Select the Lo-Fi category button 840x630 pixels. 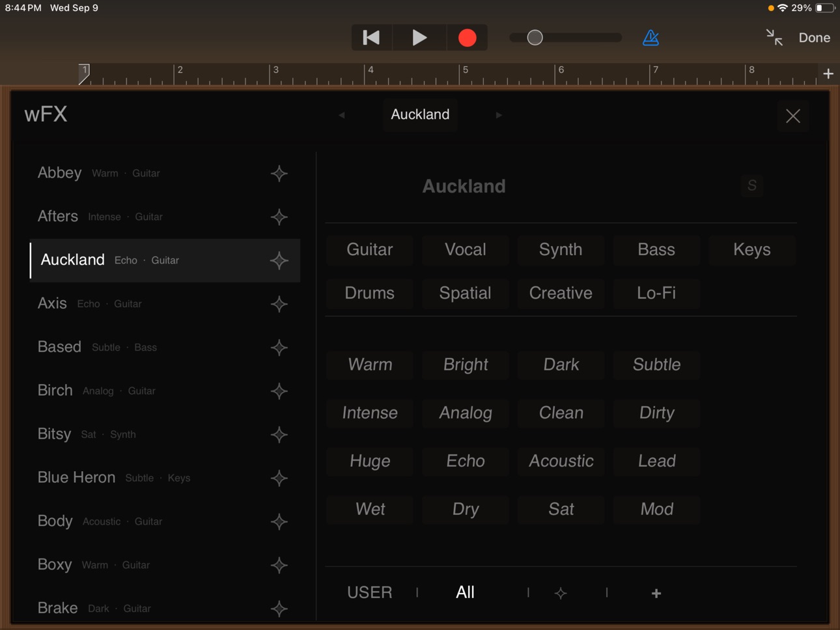[x=656, y=294]
